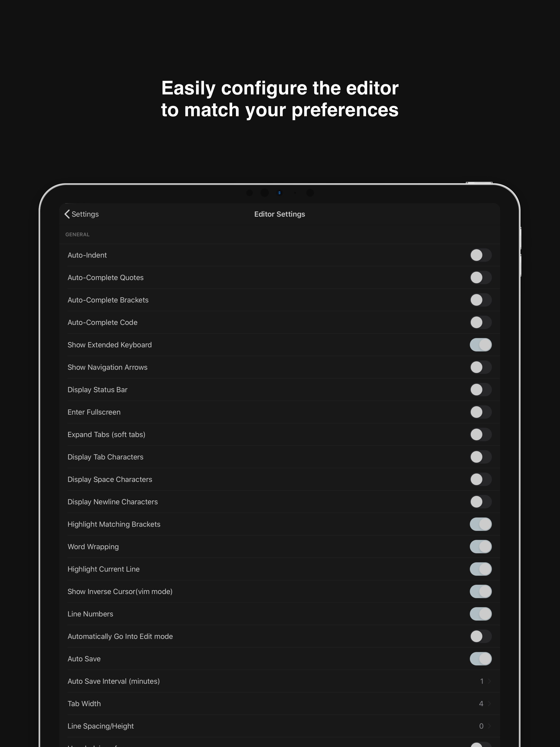
Task: Turn off Line Numbers
Action: (x=481, y=614)
